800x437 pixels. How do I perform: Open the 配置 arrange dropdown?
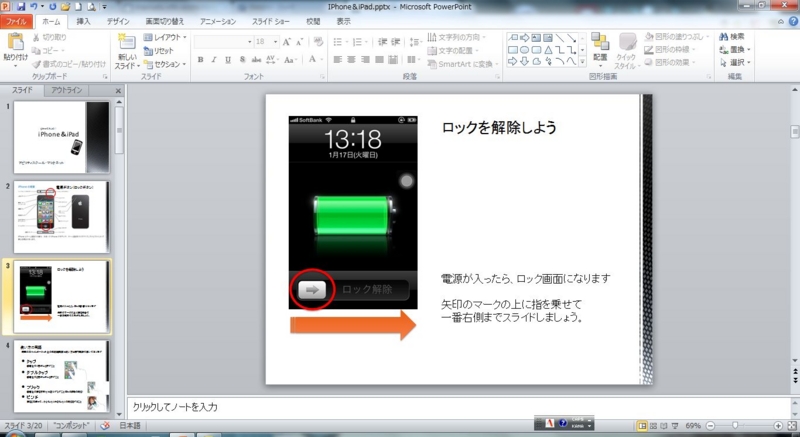pyautogui.click(x=600, y=50)
